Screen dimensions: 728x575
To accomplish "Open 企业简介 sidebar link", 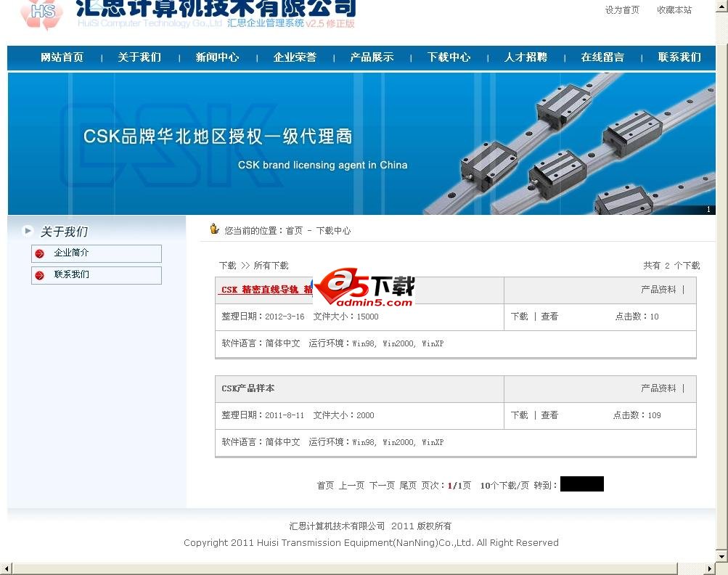I will pyautogui.click(x=72, y=253).
